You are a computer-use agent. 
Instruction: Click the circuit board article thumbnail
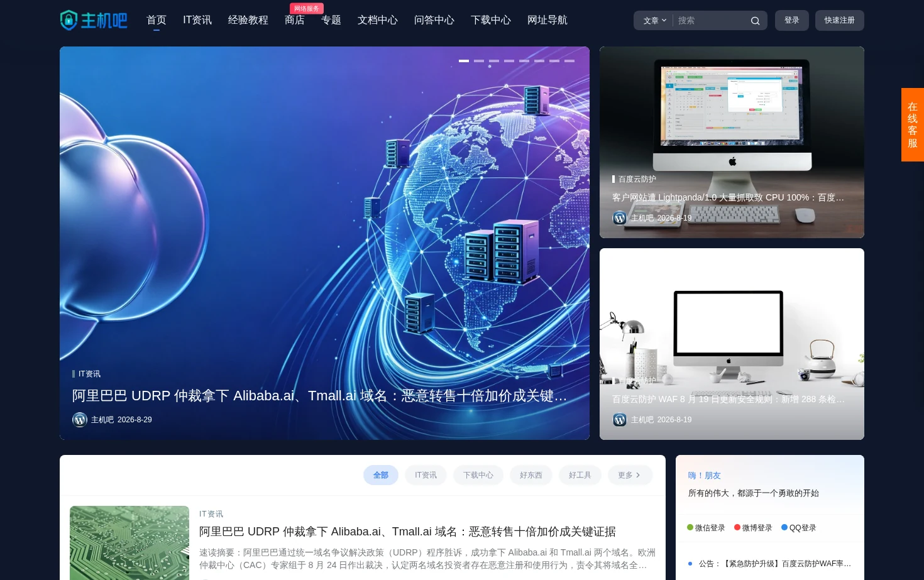point(129,543)
